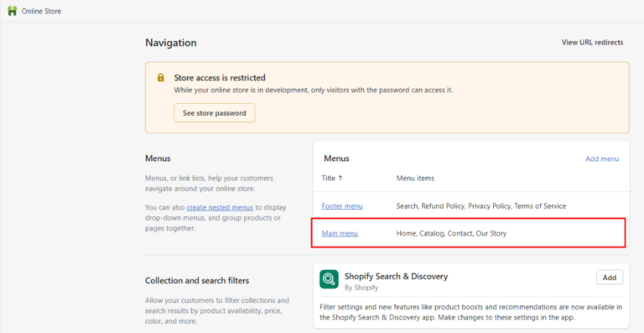Click the Shopify Search & Discovery app icon
The height and width of the screenshot is (333, 644).
pyautogui.click(x=329, y=279)
